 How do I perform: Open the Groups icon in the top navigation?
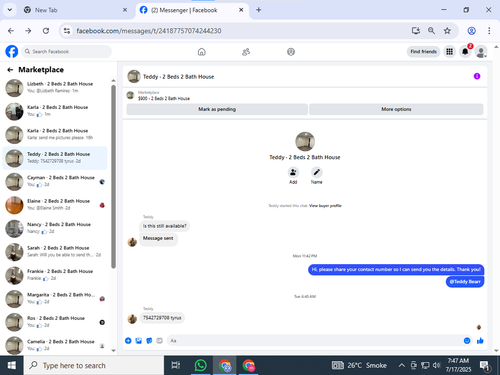(291, 52)
